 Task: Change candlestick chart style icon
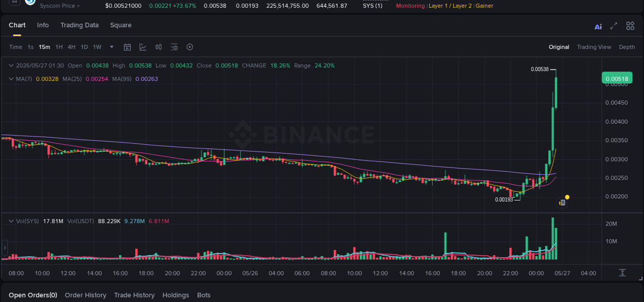[159, 47]
